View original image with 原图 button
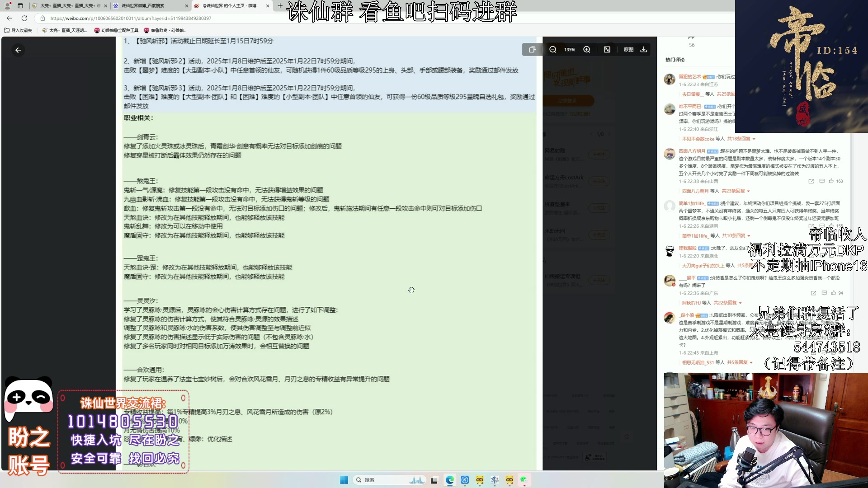This screenshot has width=868, height=488. (628, 50)
